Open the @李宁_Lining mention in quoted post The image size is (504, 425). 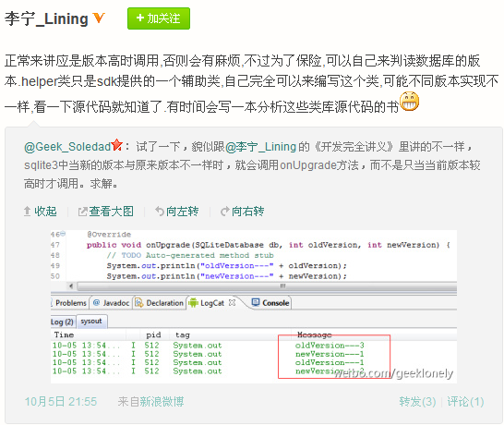click(x=260, y=147)
